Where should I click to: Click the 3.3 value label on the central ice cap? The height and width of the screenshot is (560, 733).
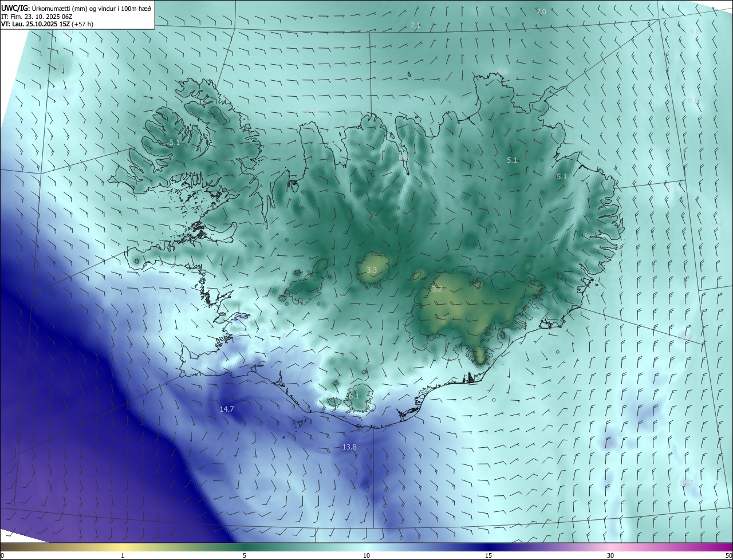[372, 270]
